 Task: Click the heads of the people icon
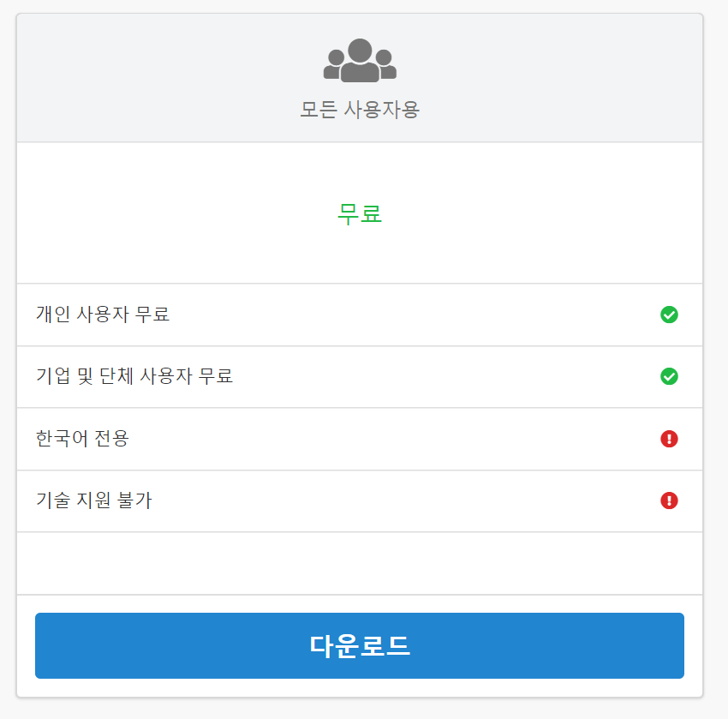(359, 50)
